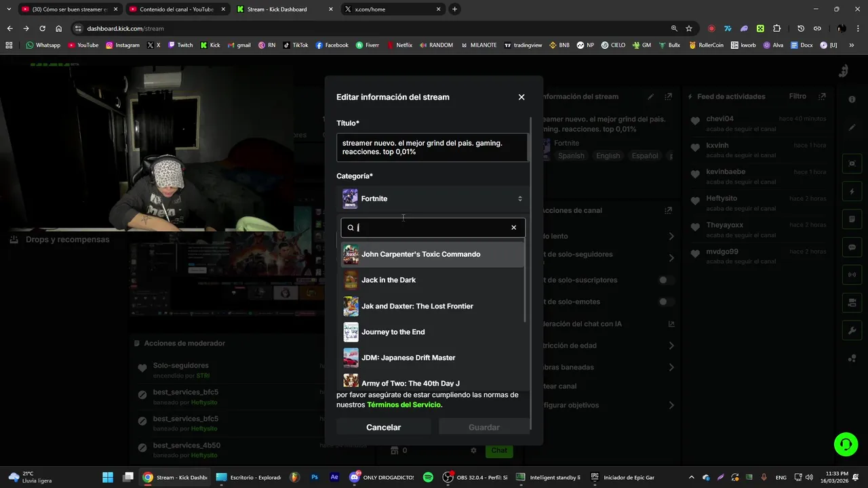
Task: Reload the Kick dashboard page
Action: click(42, 28)
